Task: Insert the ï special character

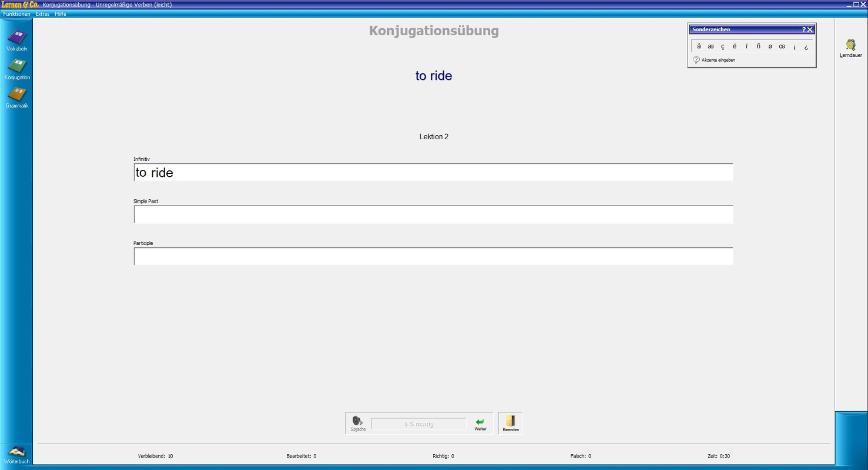Action: click(746, 46)
